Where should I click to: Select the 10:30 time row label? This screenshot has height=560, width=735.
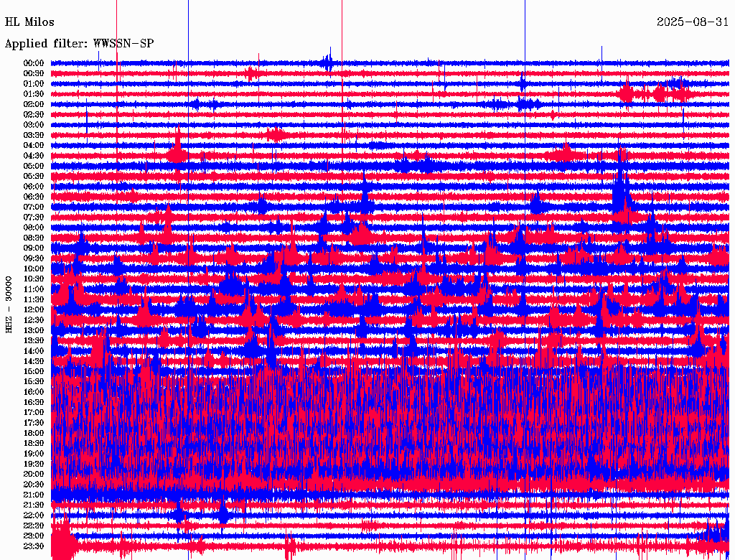(34, 279)
